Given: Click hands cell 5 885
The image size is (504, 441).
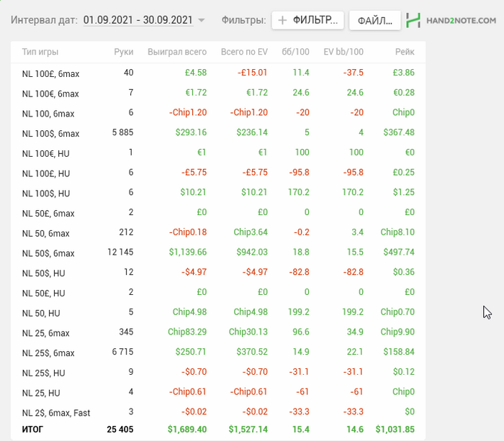Looking at the screenshot, I should coord(122,132).
